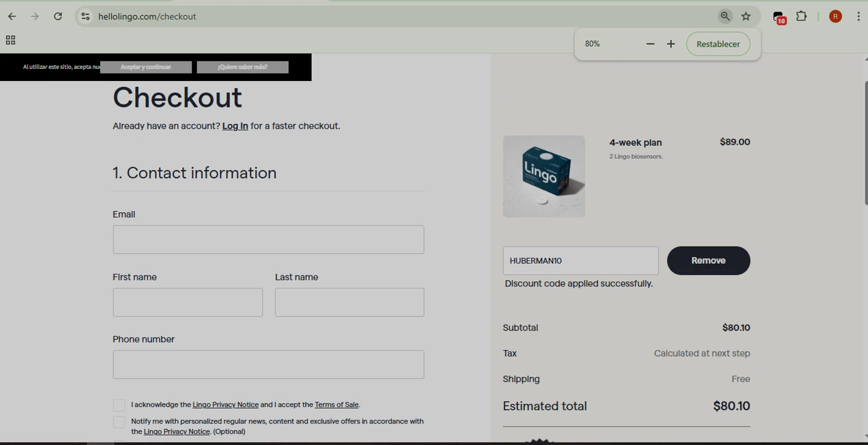This screenshot has width=868, height=445.
Task: Open the profile avatar R
Action: coord(835,16)
